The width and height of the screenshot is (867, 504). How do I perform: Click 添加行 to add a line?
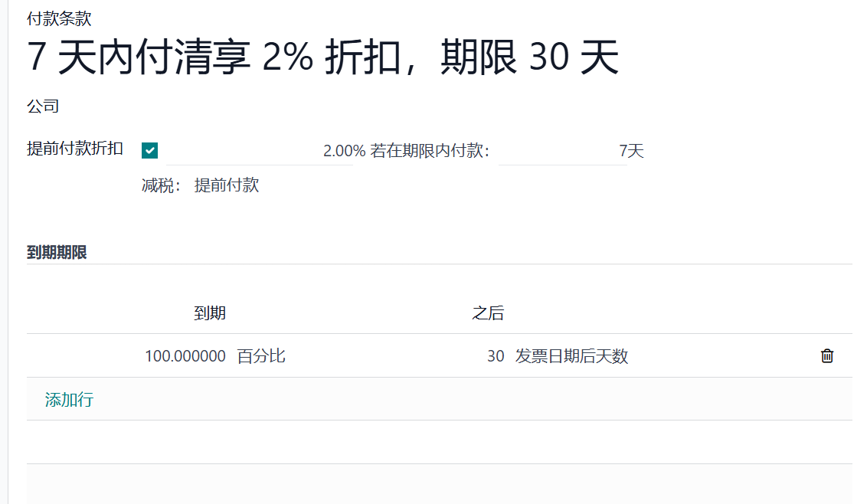click(69, 399)
